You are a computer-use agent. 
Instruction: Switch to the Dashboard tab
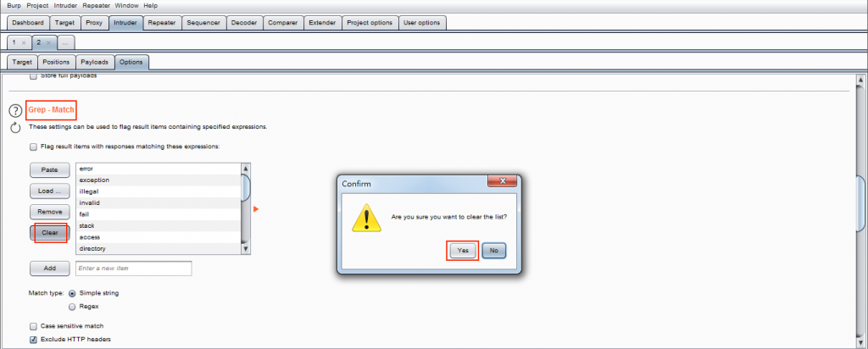coord(28,23)
